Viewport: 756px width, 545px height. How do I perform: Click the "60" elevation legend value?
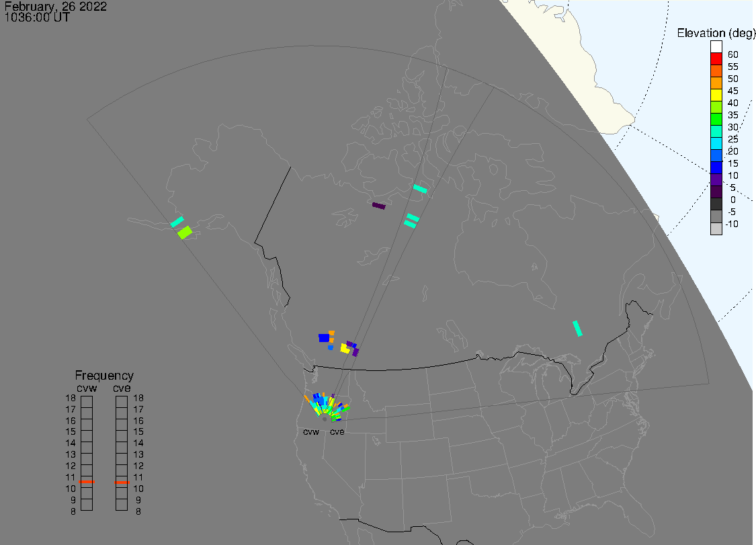pos(733,54)
